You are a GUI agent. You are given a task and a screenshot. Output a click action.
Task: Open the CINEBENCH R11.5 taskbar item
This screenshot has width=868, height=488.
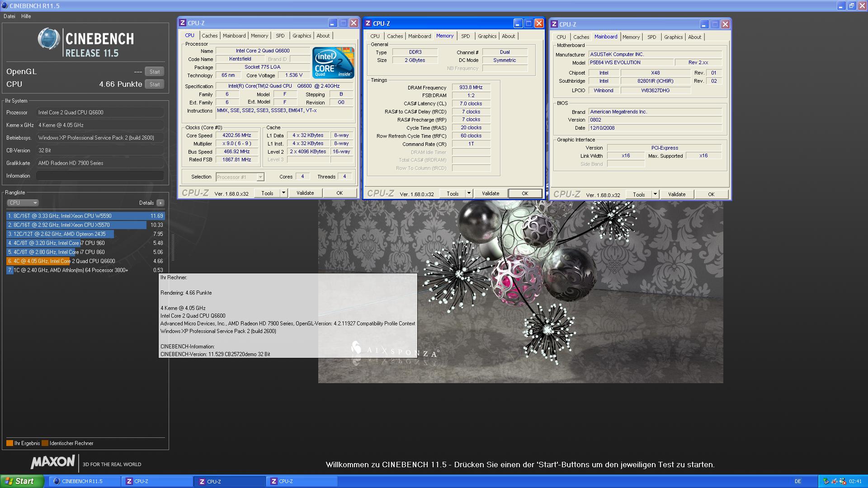click(x=85, y=481)
